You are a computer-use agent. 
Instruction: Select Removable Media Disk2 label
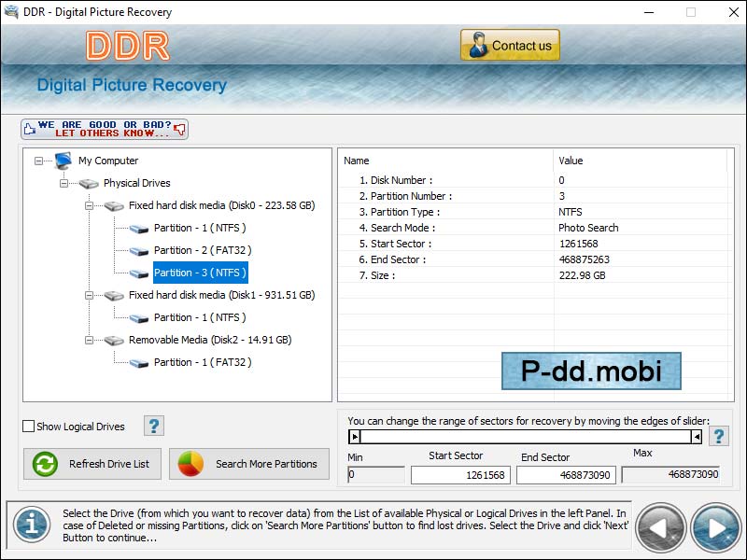tap(210, 340)
